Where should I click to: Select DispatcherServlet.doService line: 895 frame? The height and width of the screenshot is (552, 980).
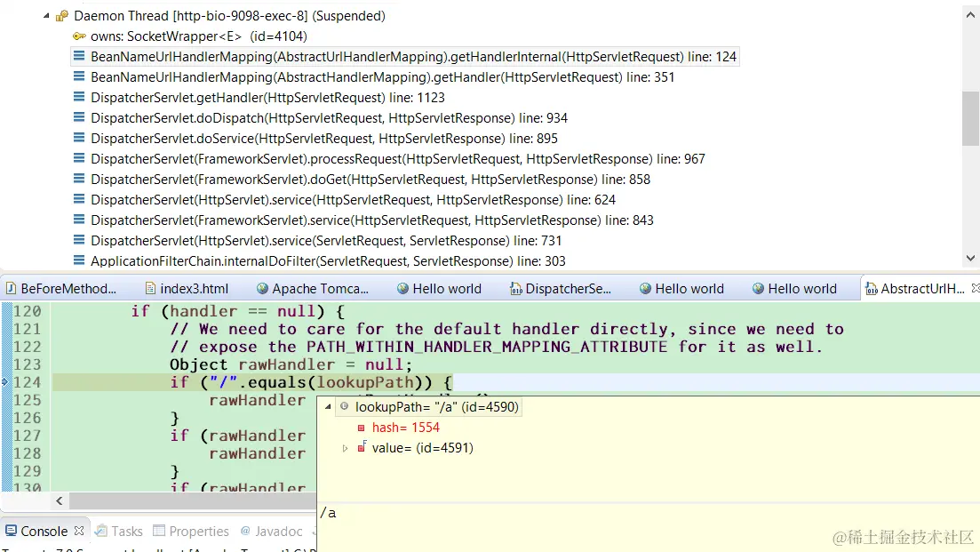(323, 139)
